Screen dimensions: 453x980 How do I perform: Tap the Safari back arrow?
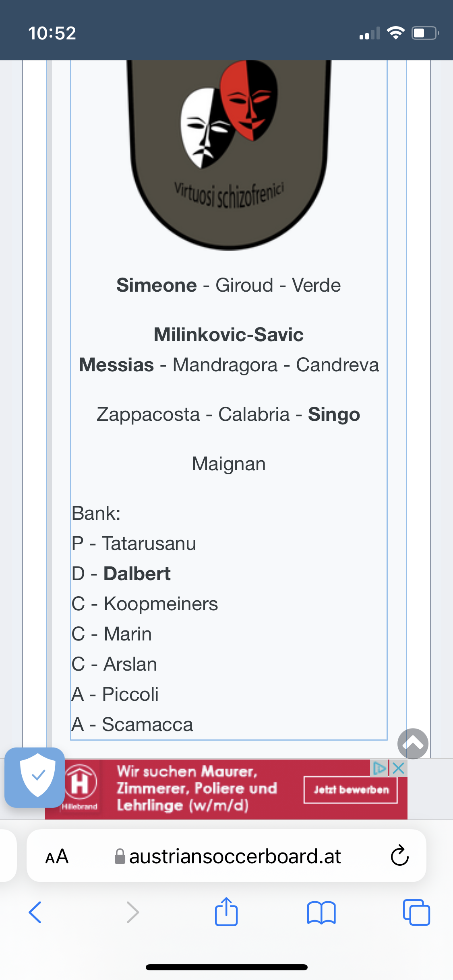[35, 912]
